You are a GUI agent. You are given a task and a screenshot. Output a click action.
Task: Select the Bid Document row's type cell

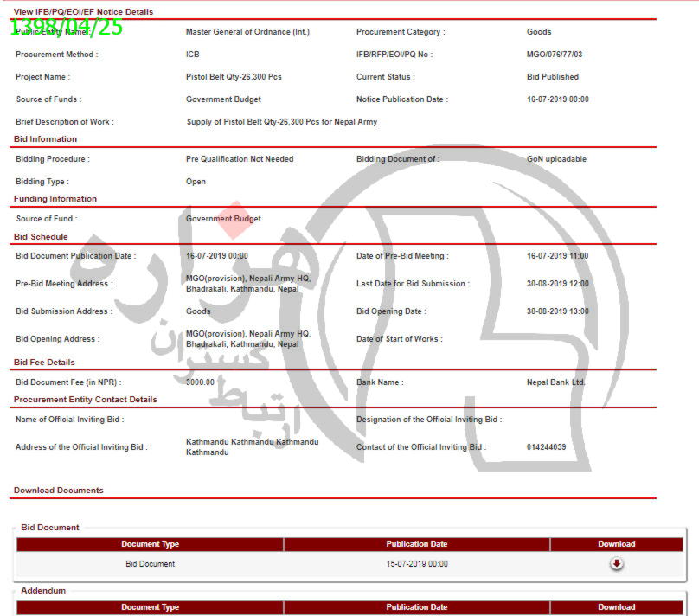pyautogui.click(x=151, y=564)
